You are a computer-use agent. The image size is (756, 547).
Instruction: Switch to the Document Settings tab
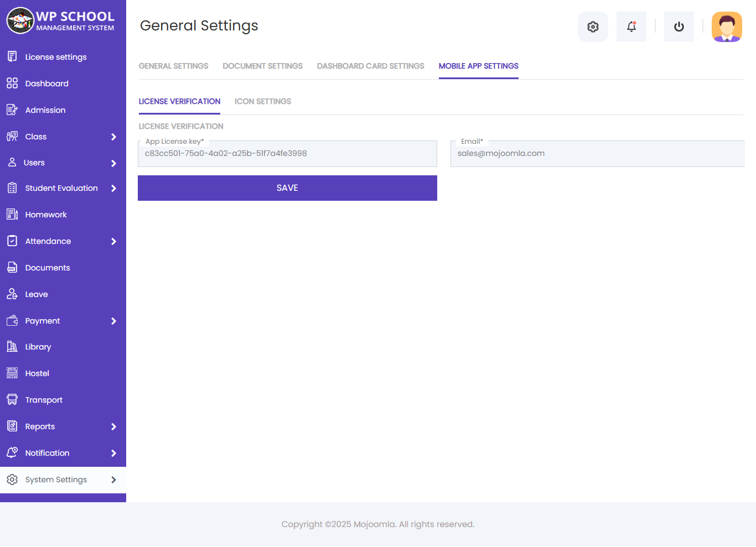(x=262, y=66)
